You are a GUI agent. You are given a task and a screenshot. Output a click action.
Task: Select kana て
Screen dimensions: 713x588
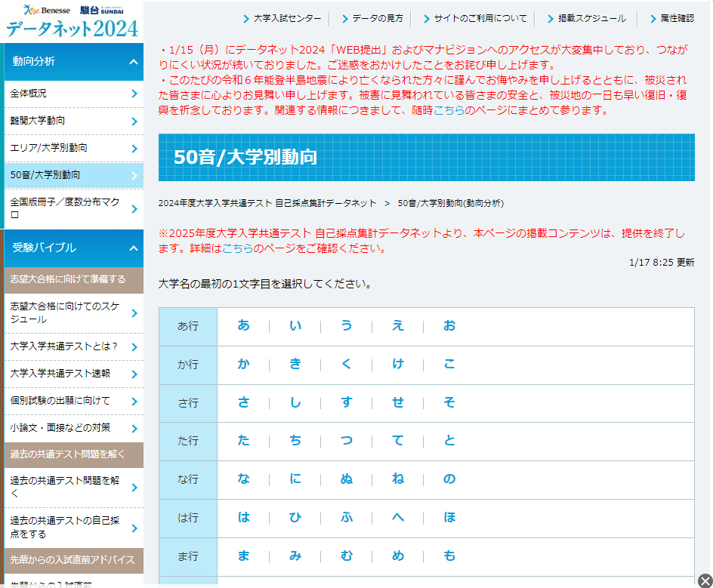tap(398, 440)
